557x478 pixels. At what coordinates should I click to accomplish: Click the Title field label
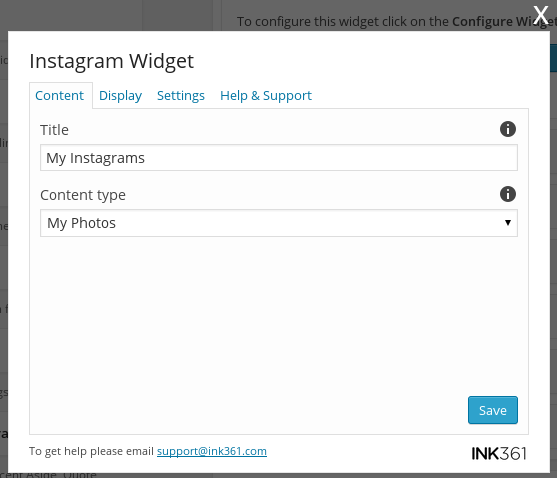point(54,130)
